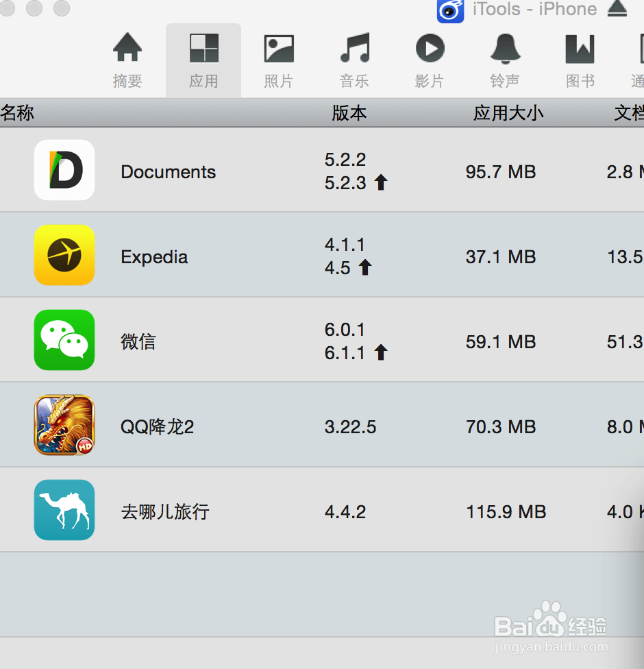
Task: Click the iTools app logo in title bar
Action: pos(450,11)
